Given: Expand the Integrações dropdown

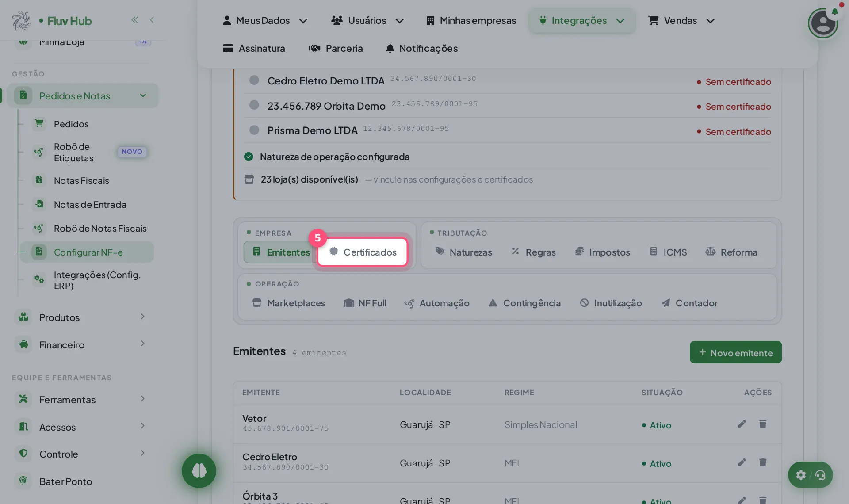Looking at the screenshot, I should (581, 20).
